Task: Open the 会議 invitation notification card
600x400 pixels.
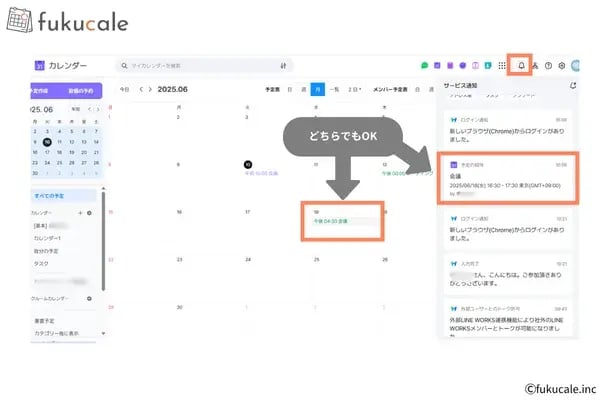Action: click(508, 178)
